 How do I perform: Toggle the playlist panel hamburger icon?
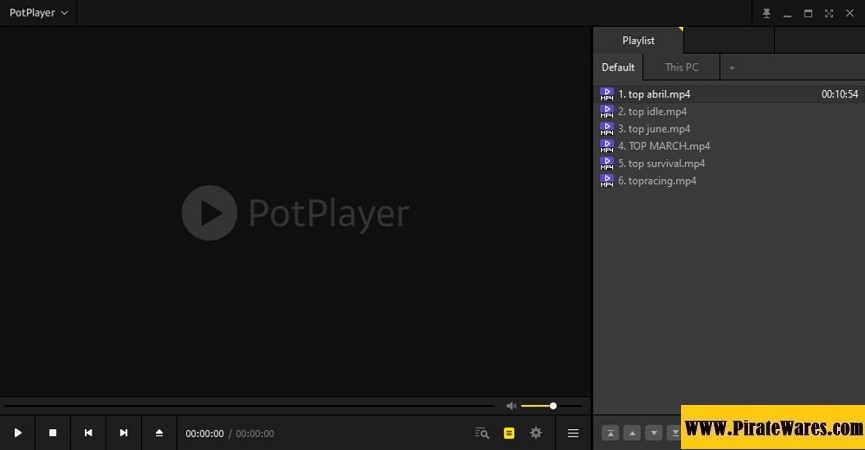coord(573,433)
